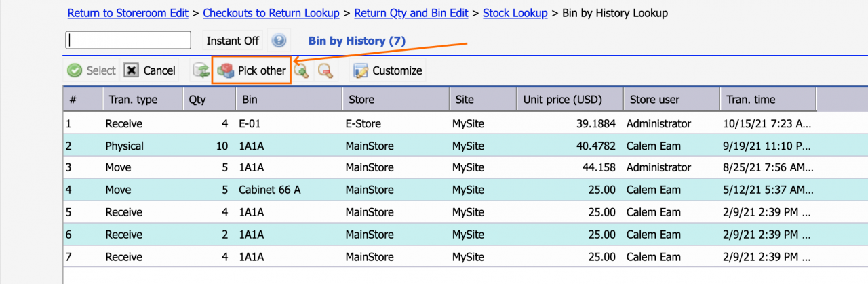Open Checkouts to Return Lookup breadcrumb

click(270, 13)
